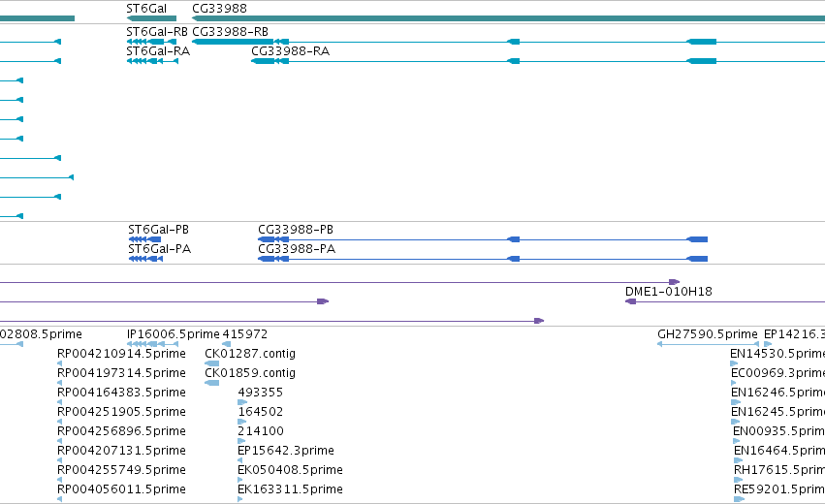
Task: Select the EP15642.3prime label
Action: pos(286,451)
